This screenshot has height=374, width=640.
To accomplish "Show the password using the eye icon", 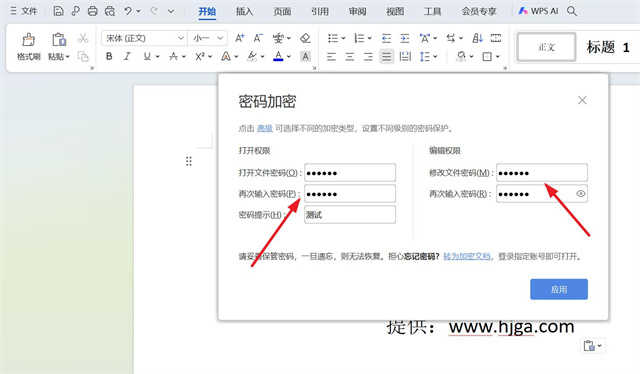I will [580, 194].
